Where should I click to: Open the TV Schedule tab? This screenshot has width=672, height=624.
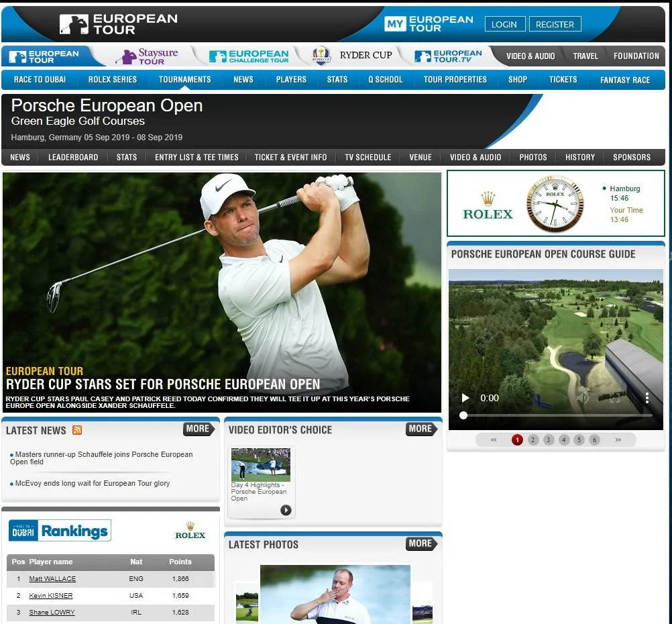pyautogui.click(x=368, y=158)
